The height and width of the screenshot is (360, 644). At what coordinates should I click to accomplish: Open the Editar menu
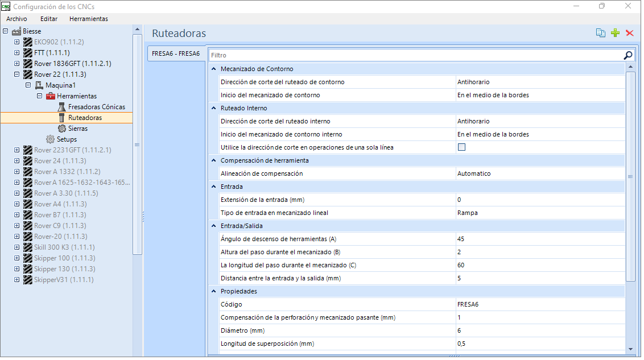click(49, 19)
